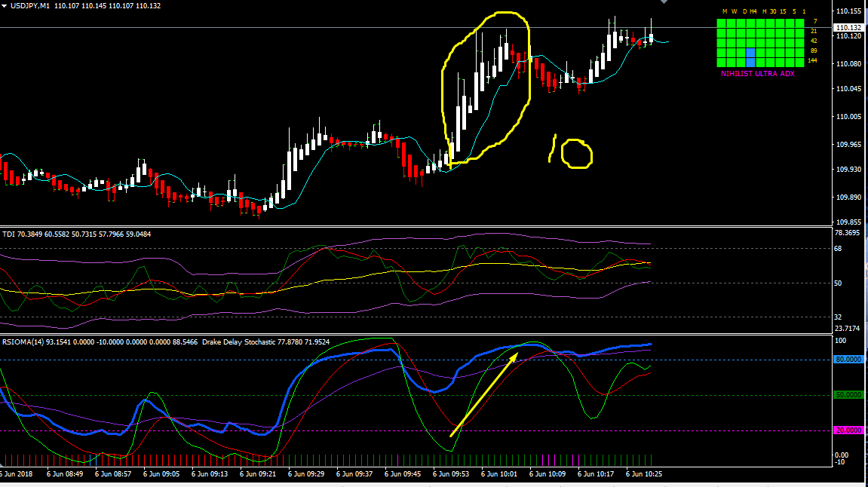Click the Drake Delay Stochastic label

click(238, 342)
